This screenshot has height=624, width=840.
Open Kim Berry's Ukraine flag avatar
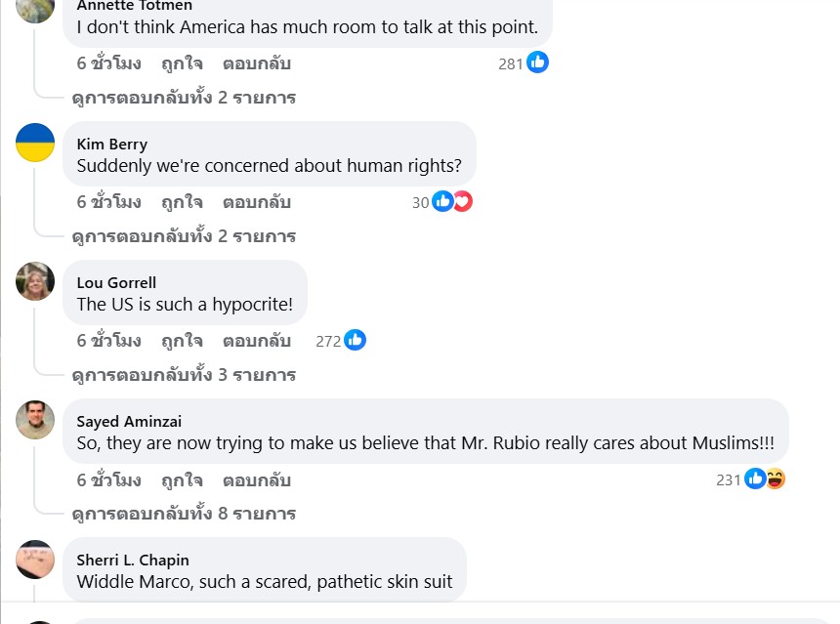tap(35, 143)
